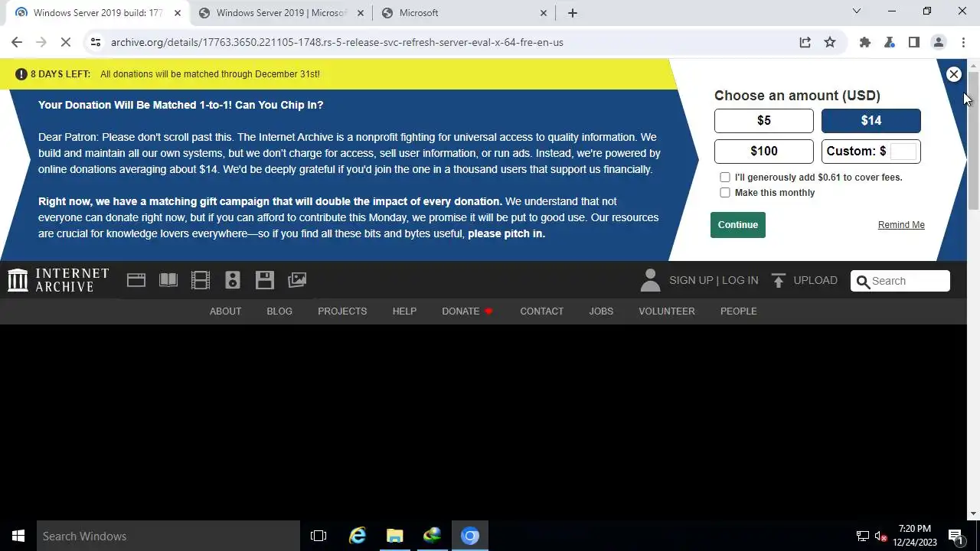Open the DONATE menu item

467,311
